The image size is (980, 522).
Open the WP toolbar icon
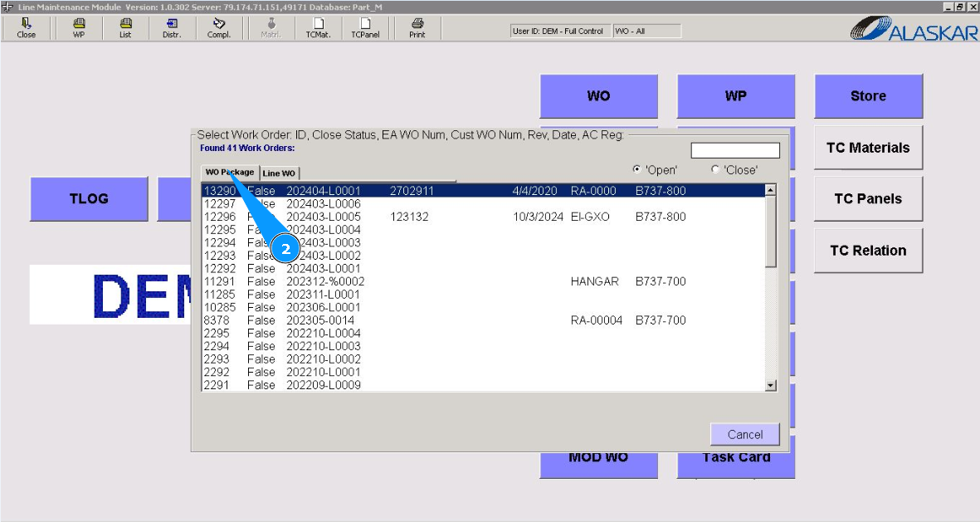click(x=79, y=28)
